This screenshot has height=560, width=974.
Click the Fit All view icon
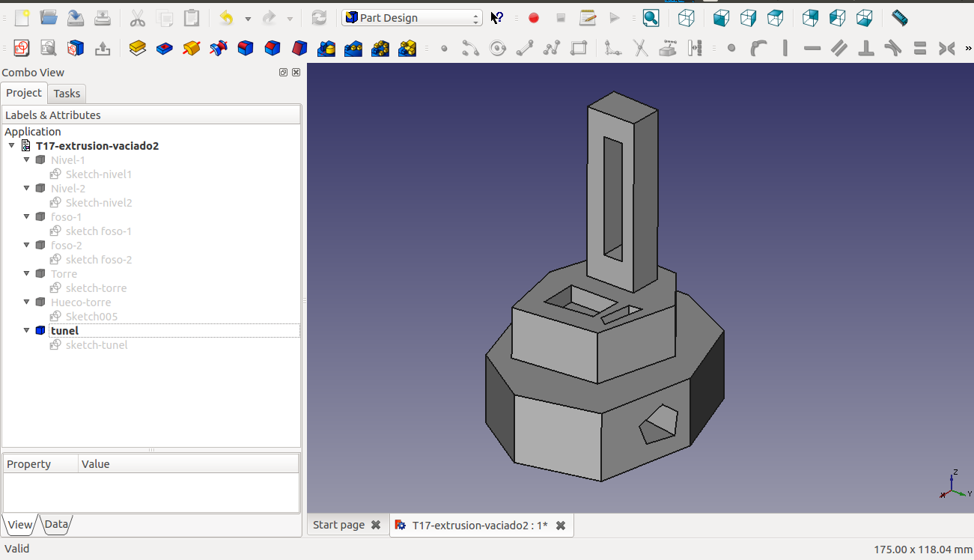(x=651, y=18)
